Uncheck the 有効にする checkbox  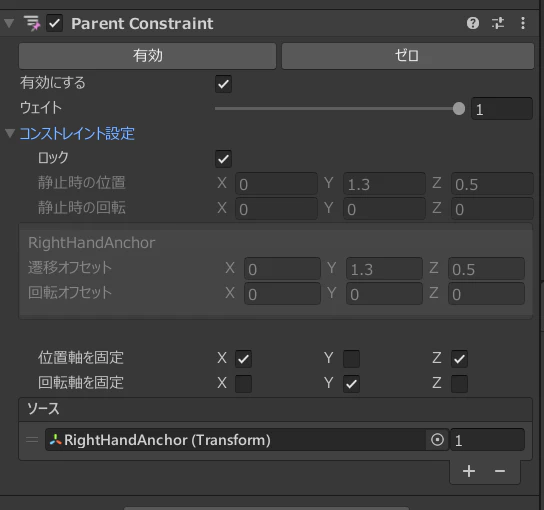223,84
